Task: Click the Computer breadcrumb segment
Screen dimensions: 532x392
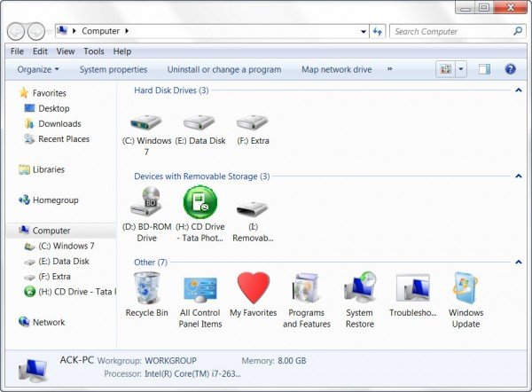Action: [100, 31]
